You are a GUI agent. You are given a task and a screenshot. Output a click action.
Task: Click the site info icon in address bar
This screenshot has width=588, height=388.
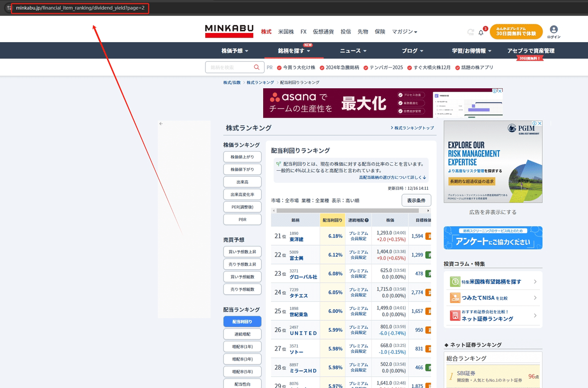tap(9, 8)
